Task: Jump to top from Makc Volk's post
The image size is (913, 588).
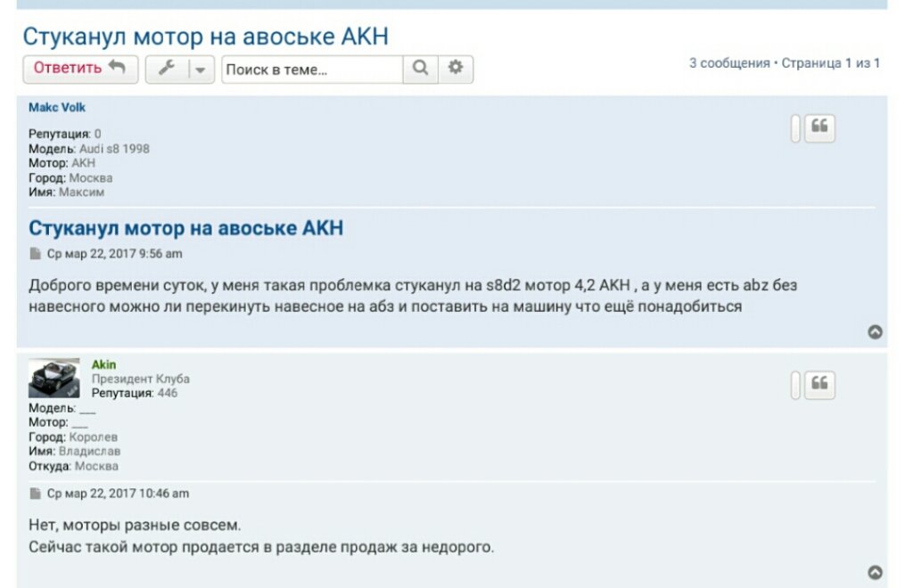Action: 875,332
